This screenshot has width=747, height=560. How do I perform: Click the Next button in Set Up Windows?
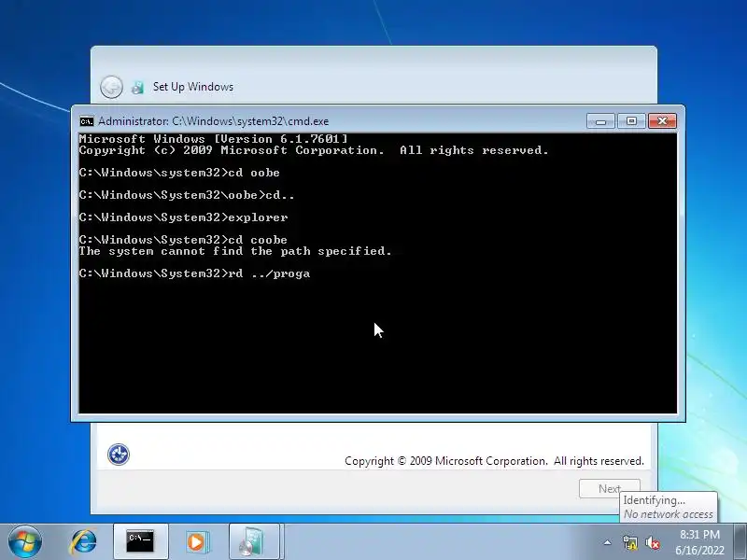click(610, 488)
